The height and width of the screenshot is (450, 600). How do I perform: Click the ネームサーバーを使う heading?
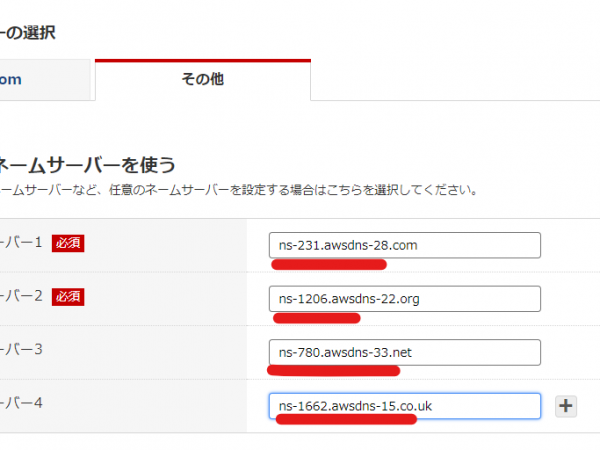tap(87, 165)
